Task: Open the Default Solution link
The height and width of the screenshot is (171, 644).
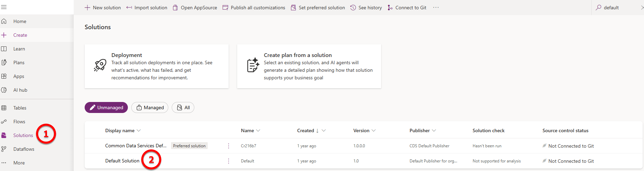Action: (x=122, y=161)
